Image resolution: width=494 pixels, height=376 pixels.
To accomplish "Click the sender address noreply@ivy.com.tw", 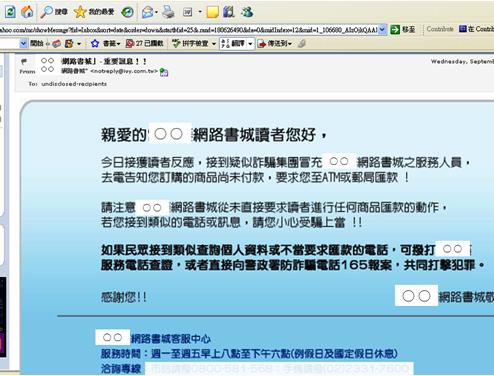I will [124, 71].
